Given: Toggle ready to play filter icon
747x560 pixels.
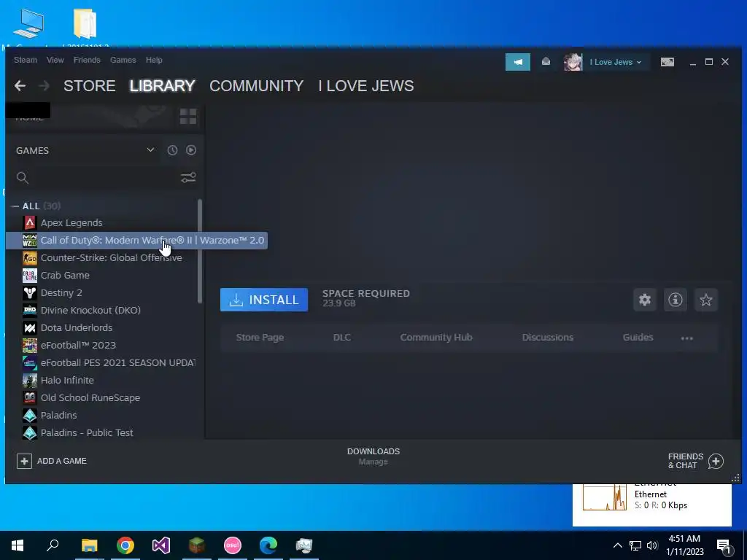Looking at the screenshot, I should pyautogui.click(x=191, y=150).
